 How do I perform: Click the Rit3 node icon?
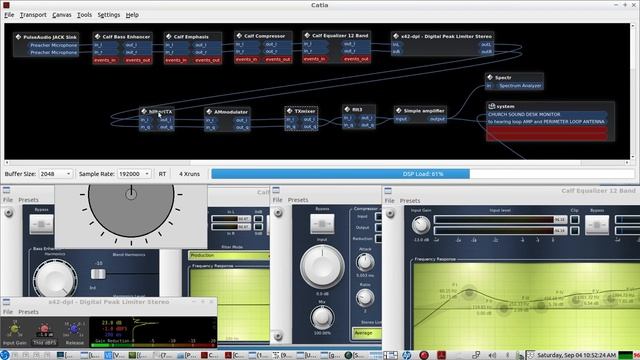tap(347, 109)
